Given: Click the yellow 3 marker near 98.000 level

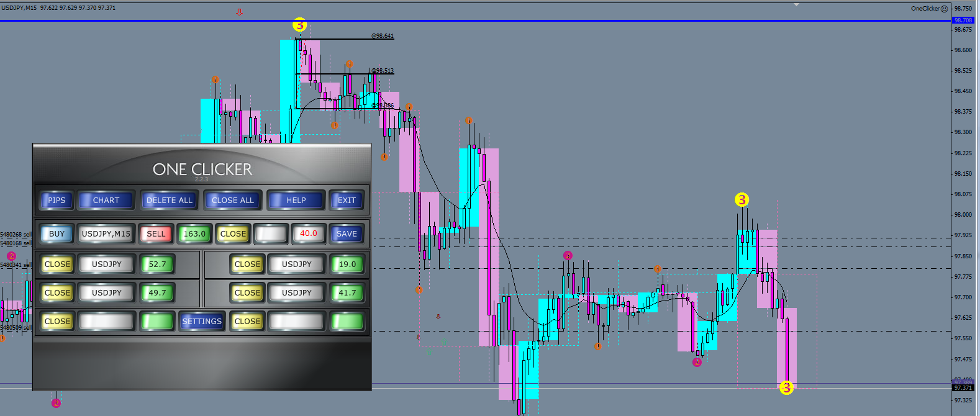Looking at the screenshot, I should (x=742, y=199).
